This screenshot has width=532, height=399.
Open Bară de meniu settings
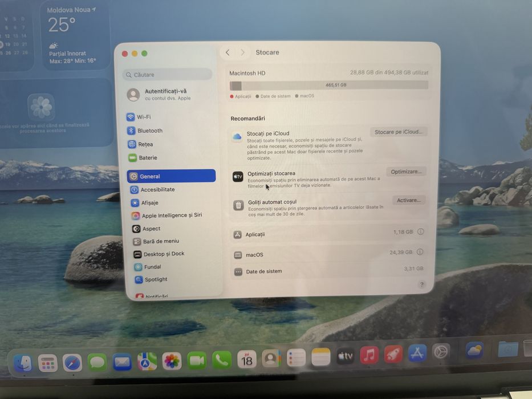point(156,241)
